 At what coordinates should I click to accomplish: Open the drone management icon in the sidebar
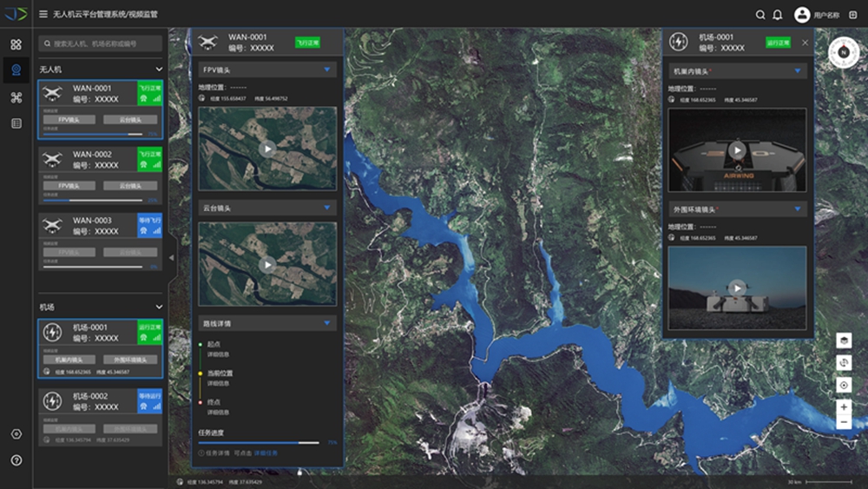pyautogui.click(x=16, y=97)
